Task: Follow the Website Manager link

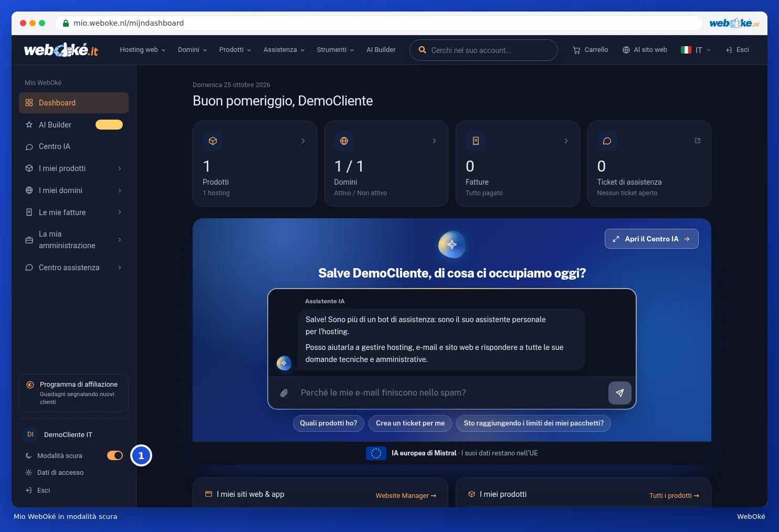Action: [x=406, y=496]
